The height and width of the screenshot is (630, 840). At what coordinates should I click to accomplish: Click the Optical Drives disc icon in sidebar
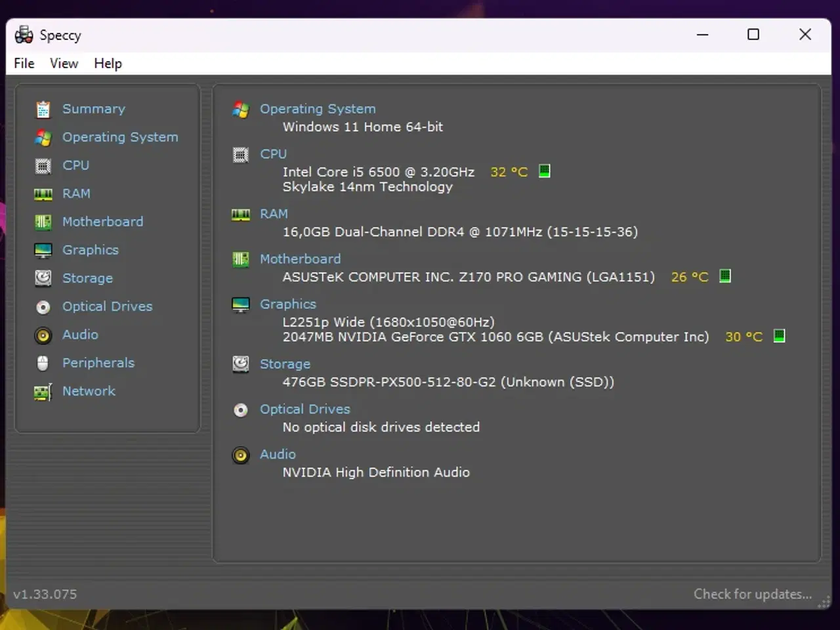43,306
